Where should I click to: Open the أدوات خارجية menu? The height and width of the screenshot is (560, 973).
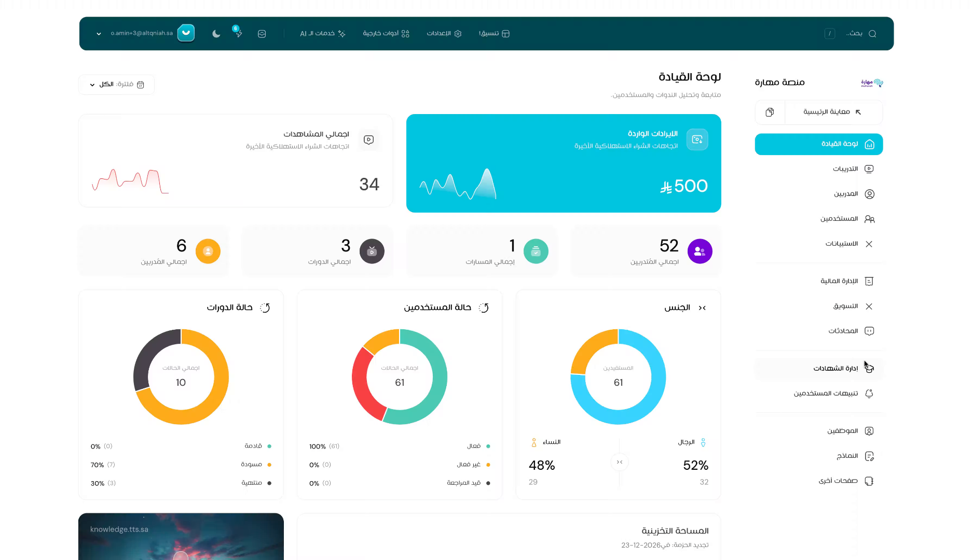coord(386,34)
